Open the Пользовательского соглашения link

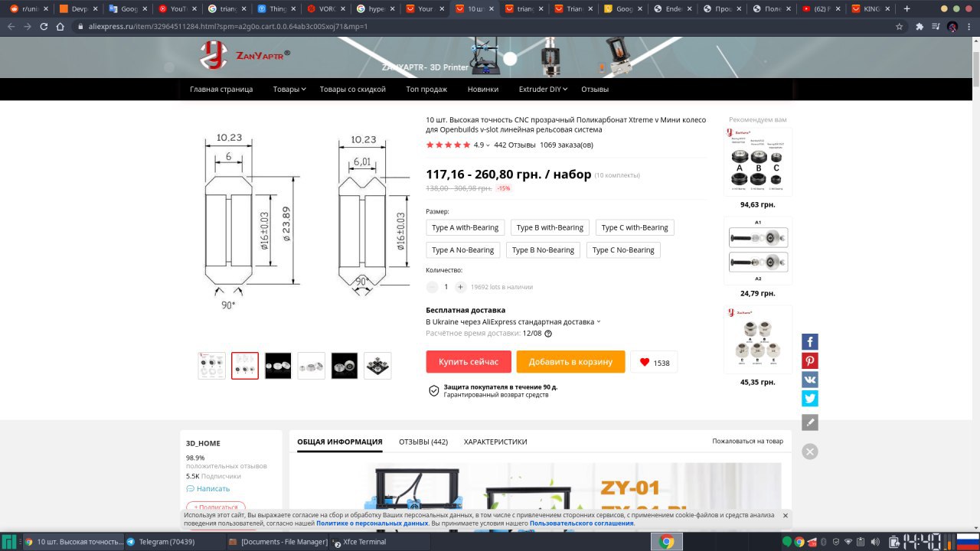click(582, 523)
